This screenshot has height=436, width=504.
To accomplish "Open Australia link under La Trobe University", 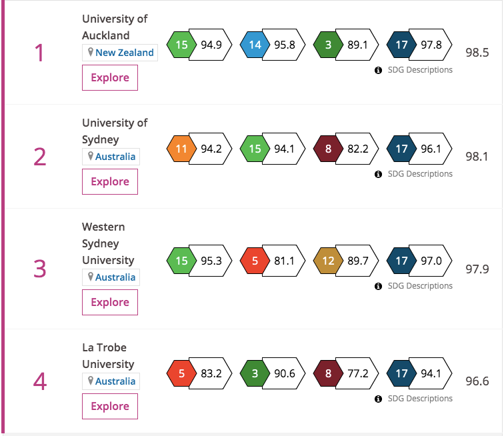I will tap(115, 381).
